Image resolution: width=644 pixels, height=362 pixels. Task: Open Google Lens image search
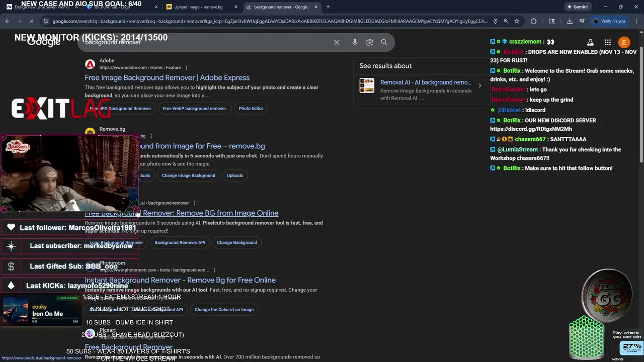369,42
